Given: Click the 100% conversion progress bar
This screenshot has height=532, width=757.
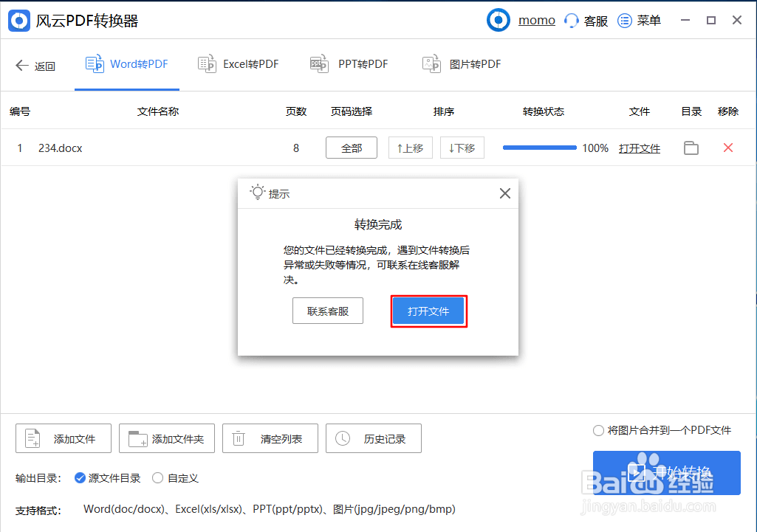Looking at the screenshot, I should point(539,148).
